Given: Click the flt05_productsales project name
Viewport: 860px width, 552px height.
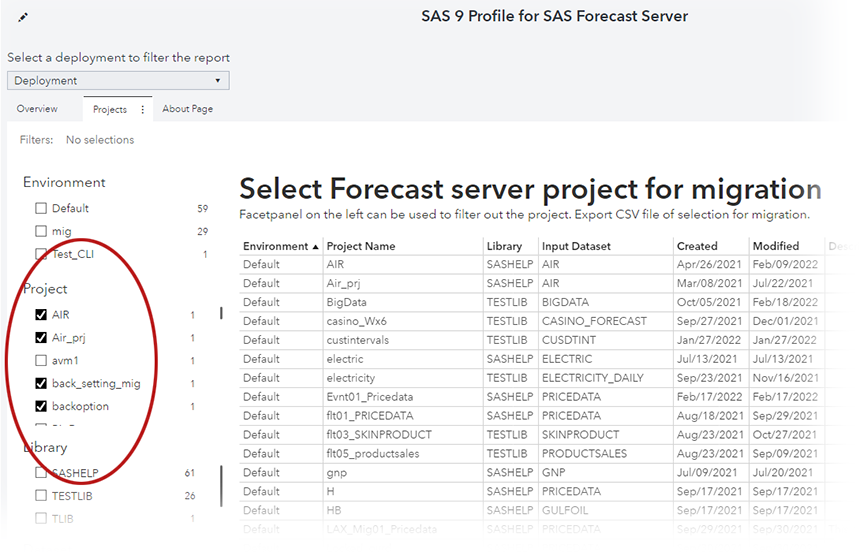Looking at the screenshot, I should point(373,454).
